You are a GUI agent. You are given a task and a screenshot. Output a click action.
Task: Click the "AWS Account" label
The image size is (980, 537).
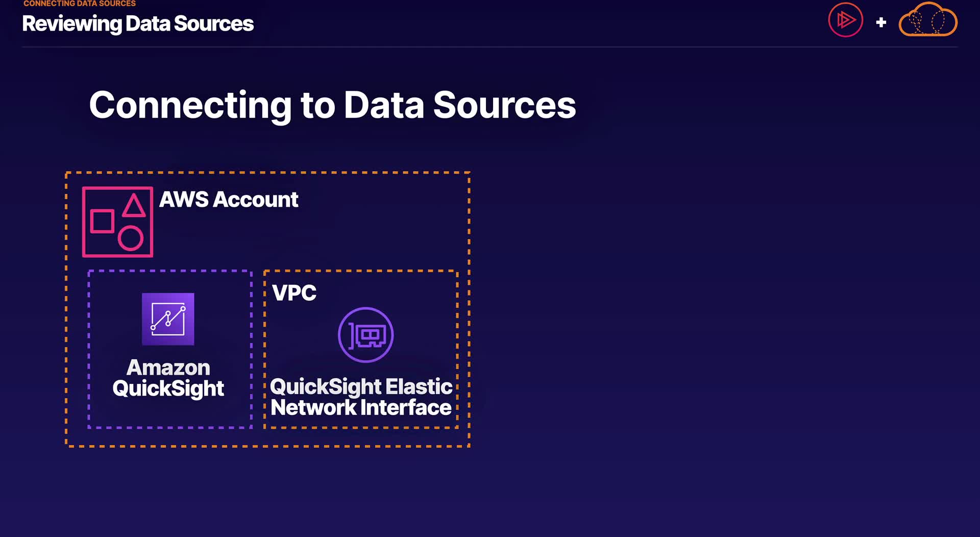[228, 200]
